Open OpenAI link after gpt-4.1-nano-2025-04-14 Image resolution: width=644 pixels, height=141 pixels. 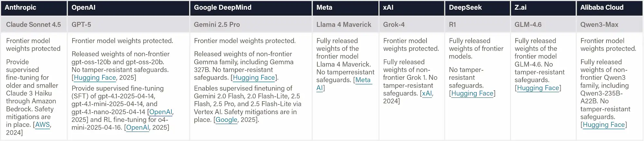point(160,112)
